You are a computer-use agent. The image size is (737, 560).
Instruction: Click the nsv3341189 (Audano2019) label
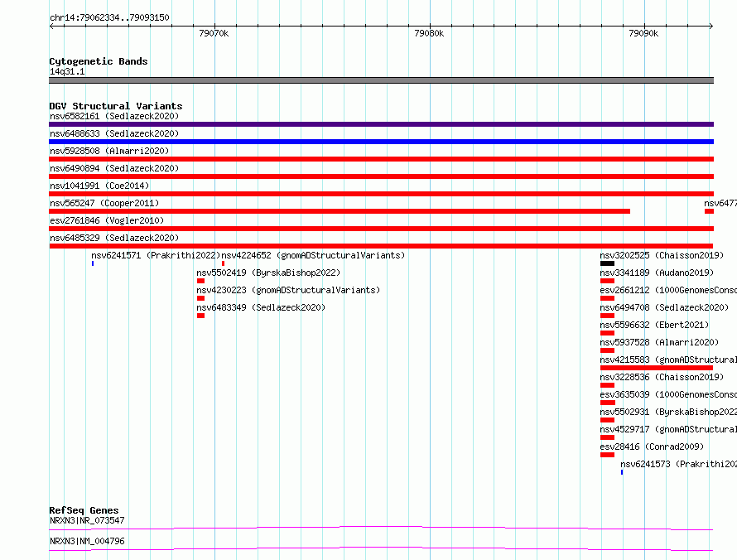click(x=657, y=273)
